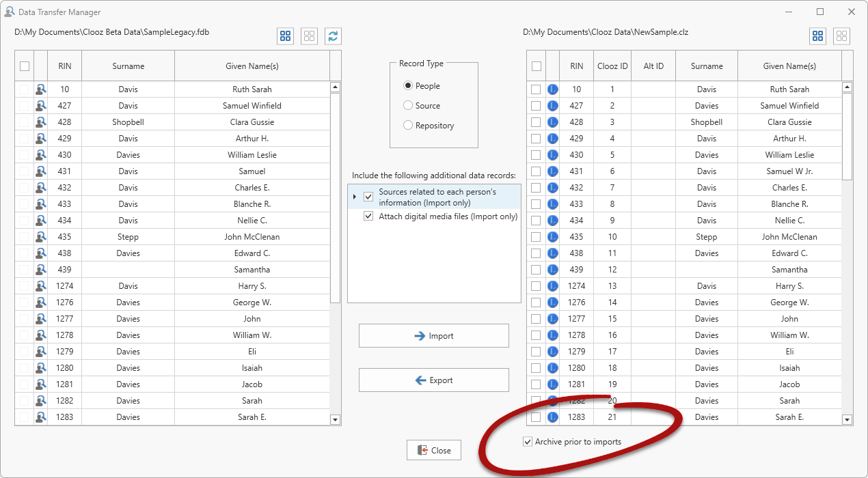Image resolution: width=868 pixels, height=478 pixels.
Task: Uncheck Archive prior to imports
Action: pyautogui.click(x=528, y=442)
